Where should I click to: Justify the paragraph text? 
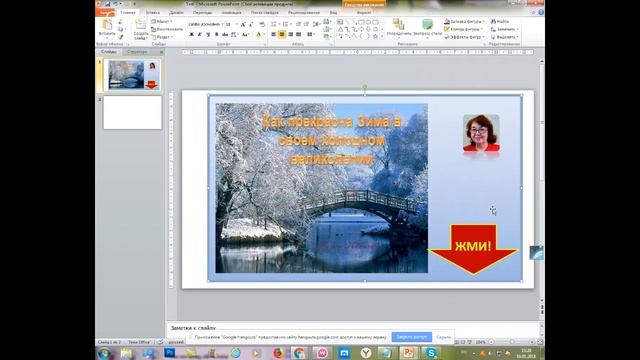click(x=299, y=35)
